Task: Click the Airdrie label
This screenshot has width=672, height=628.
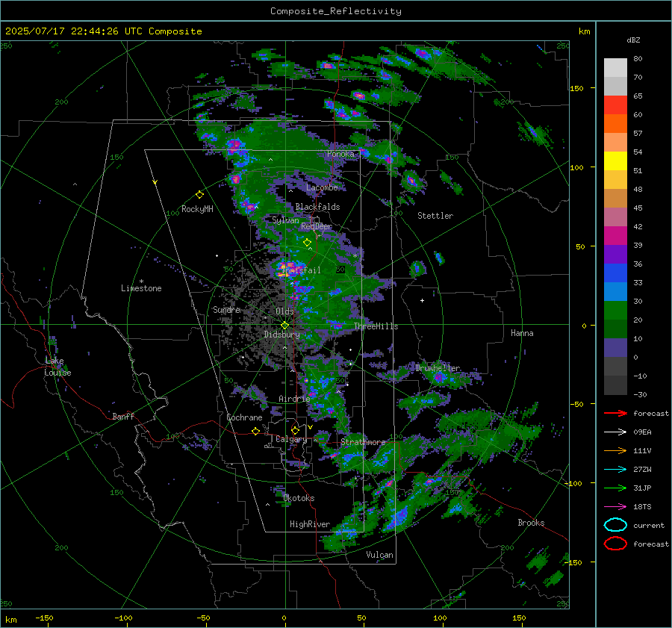Action: 294,399
